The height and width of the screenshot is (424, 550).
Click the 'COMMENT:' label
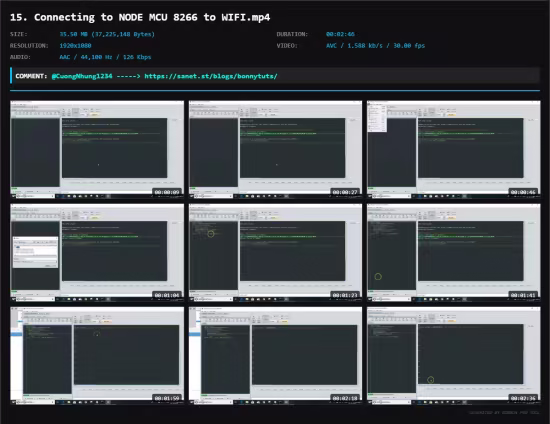pos(31,76)
